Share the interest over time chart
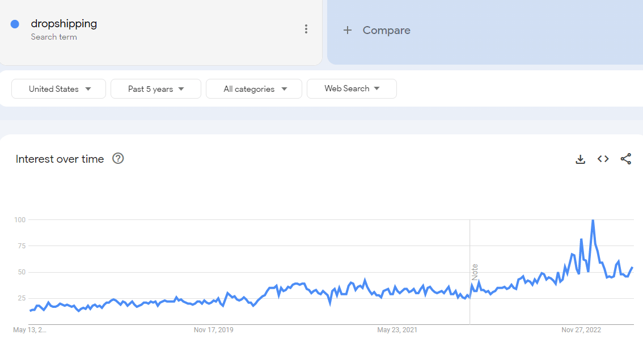Image resolution: width=643 pixels, height=364 pixels. [626, 159]
